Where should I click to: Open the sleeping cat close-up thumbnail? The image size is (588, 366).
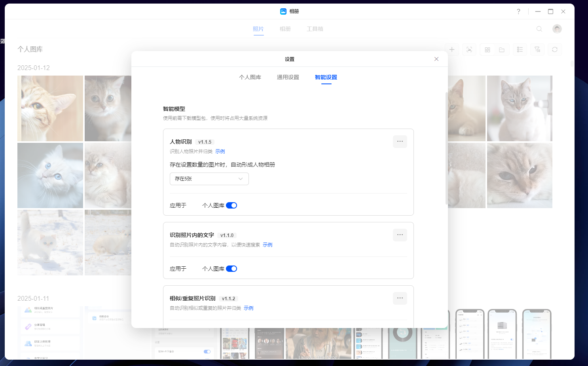pos(520,175)
